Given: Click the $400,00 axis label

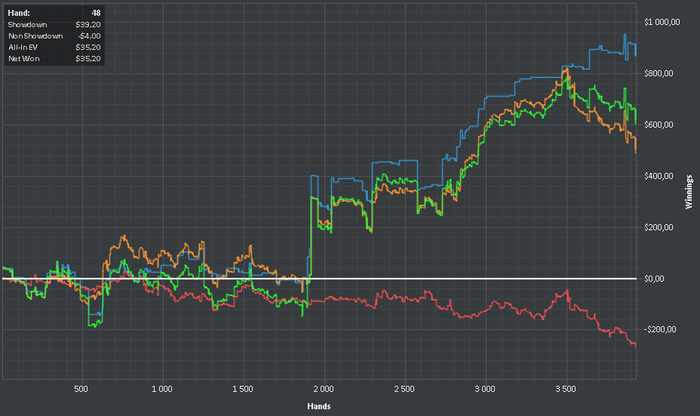Looking at the screenshot, I should click(x=658, y=176).
